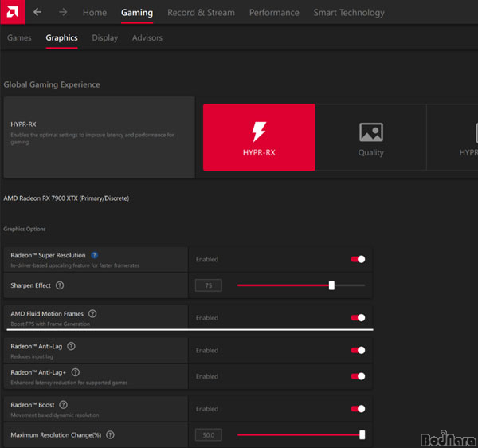The image size is (478, 448).
Task: Open help icon for Radeon Boost
Action: [x=64, y=405]
